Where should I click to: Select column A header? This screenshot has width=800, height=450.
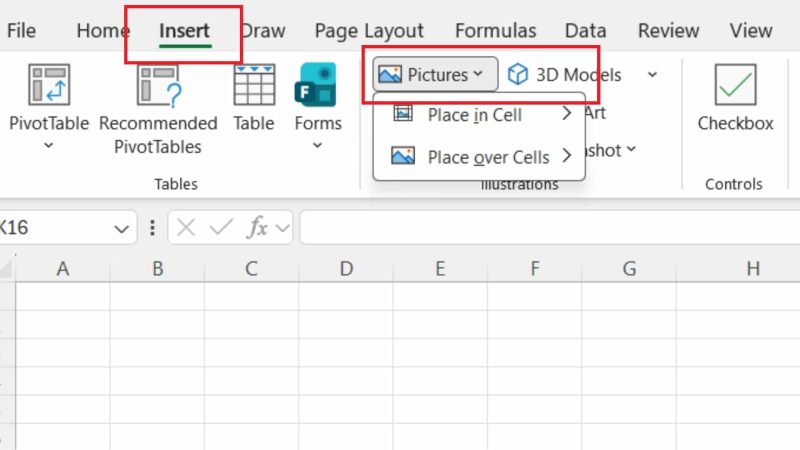[63, 268]
